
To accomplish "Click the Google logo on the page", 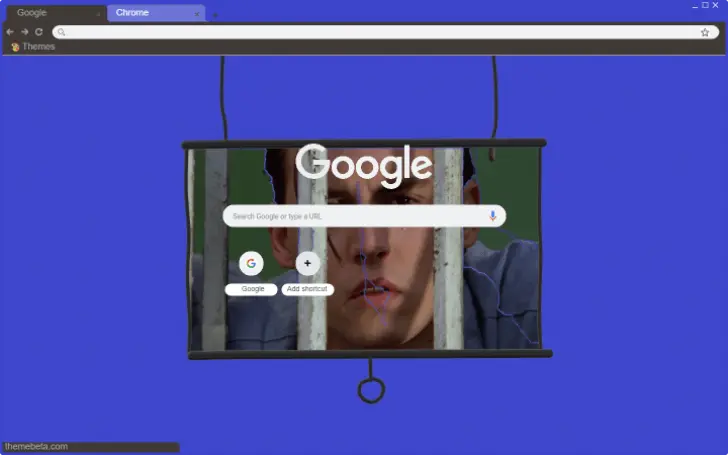I will 364,165.
